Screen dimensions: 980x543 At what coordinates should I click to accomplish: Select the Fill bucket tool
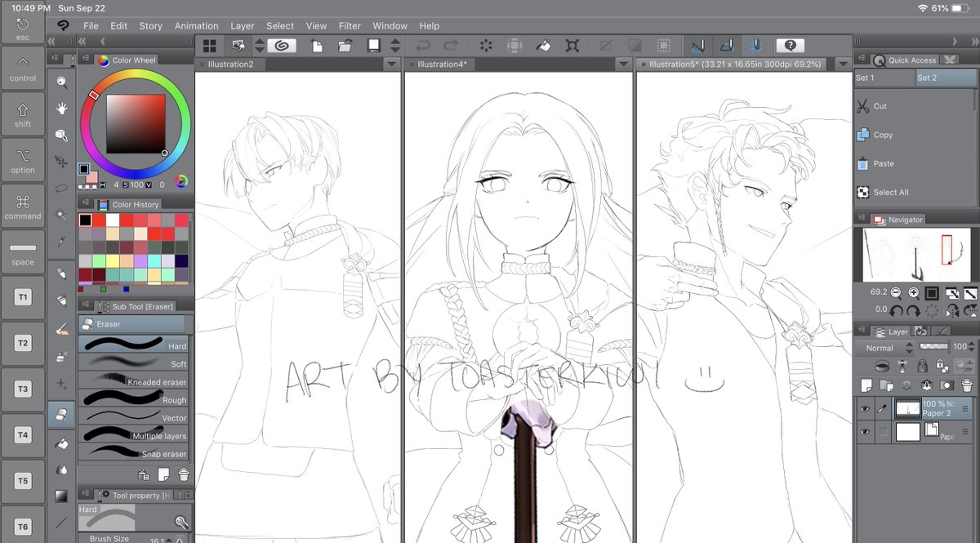pos(61,443)
